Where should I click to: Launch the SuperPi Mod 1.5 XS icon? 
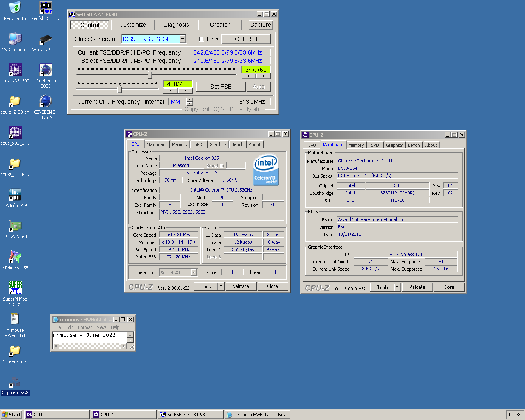click(15, 293)
